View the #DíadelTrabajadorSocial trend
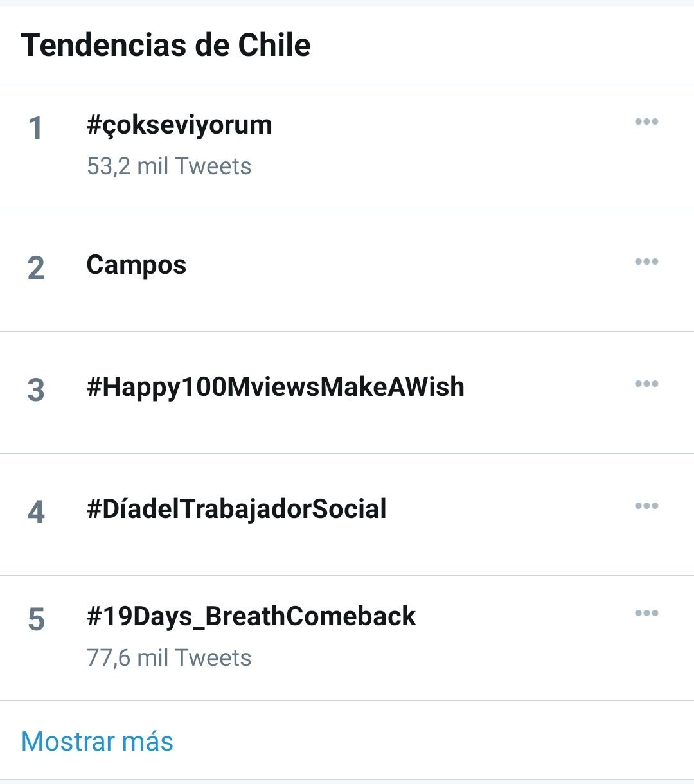Image resolution: width=694 pixels, height=784 pixels. pos(236,509)
